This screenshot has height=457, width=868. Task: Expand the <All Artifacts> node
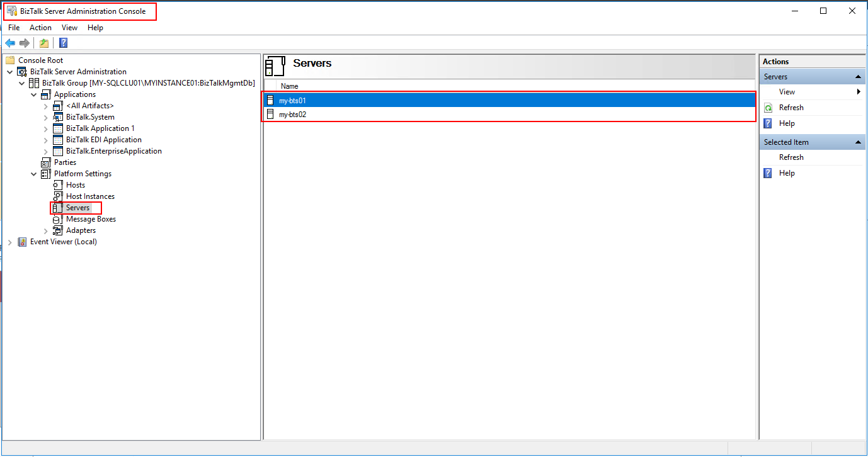(45, 106)
